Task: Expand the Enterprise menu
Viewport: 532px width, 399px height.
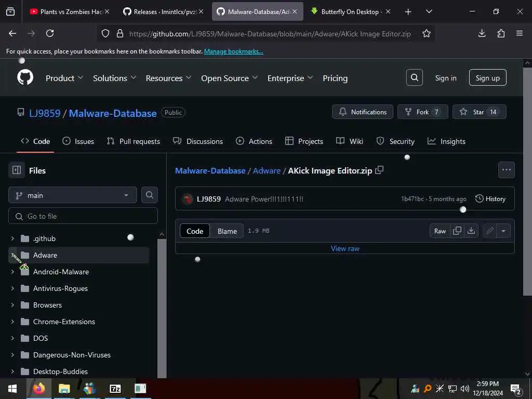Action: click(x=290, y=78)
